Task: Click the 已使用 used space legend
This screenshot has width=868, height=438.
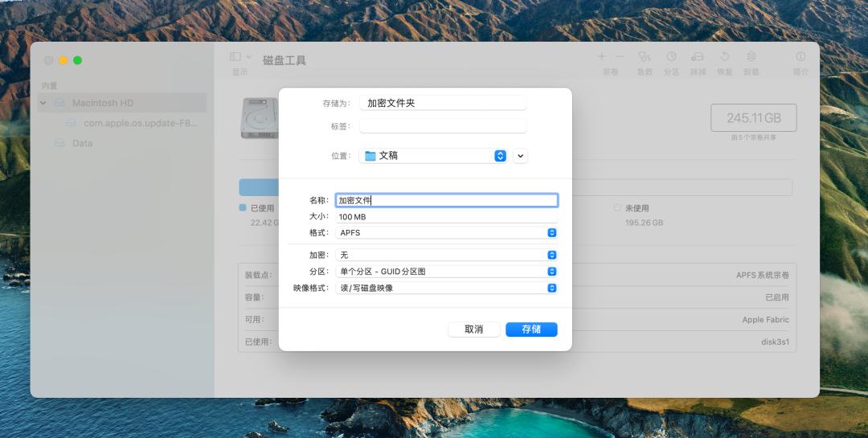Action: coord(262,208)
